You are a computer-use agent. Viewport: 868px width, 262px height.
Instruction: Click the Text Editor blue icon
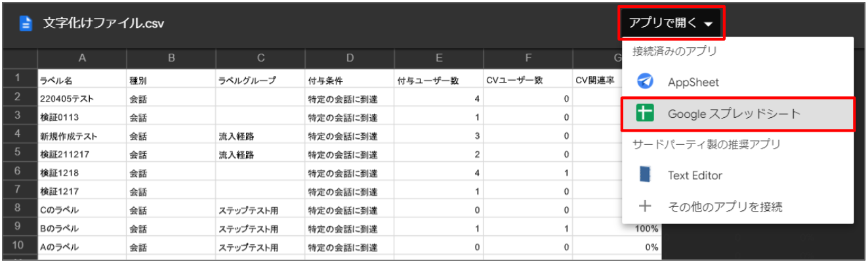point(646,175)
